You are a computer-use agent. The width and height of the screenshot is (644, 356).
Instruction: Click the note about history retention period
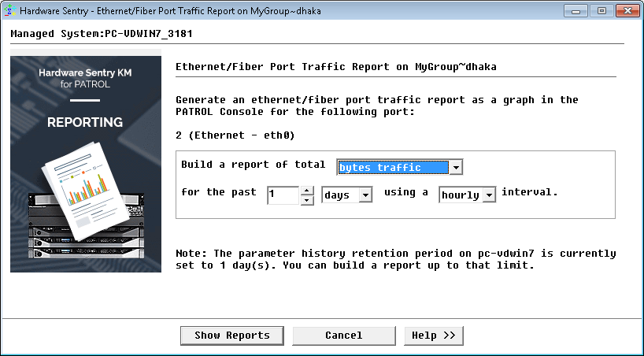click(396, 259)
